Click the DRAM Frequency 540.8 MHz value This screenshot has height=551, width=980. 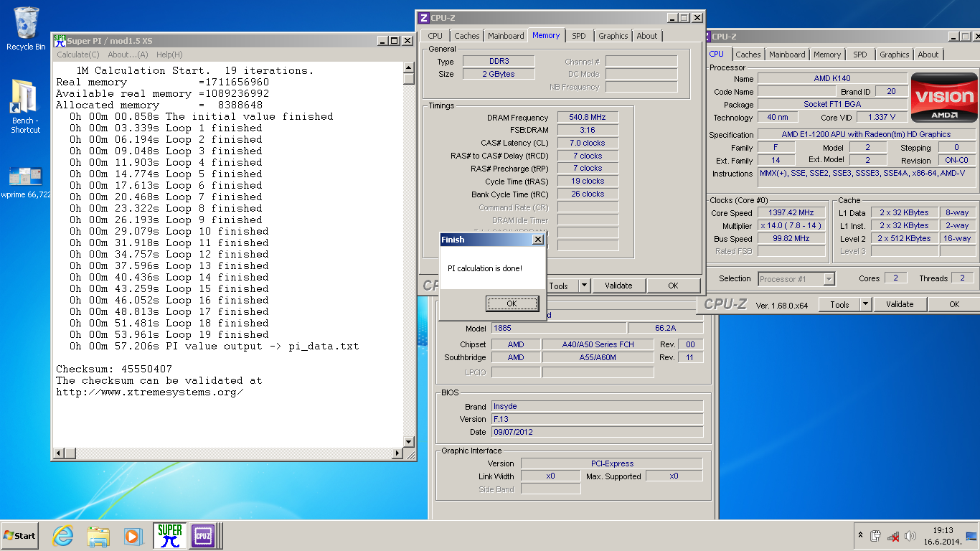click(588, 117)
